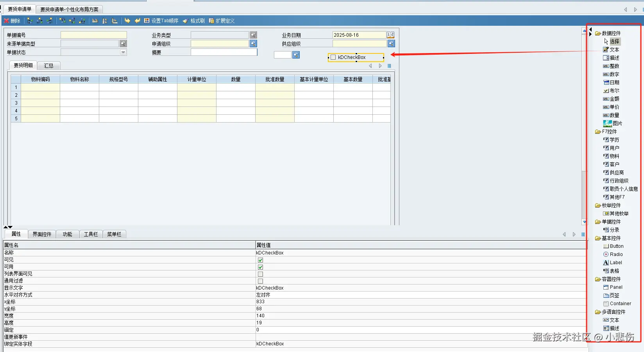Pick the 图片 image control
Image resolution: width=644 pixels, height=352 pixels.
[x=613, y=123]
